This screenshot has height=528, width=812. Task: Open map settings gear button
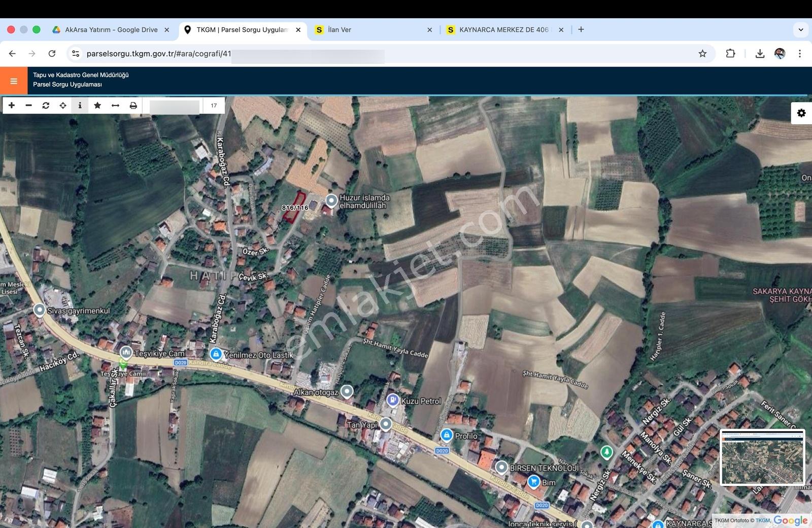pos(801,113)
